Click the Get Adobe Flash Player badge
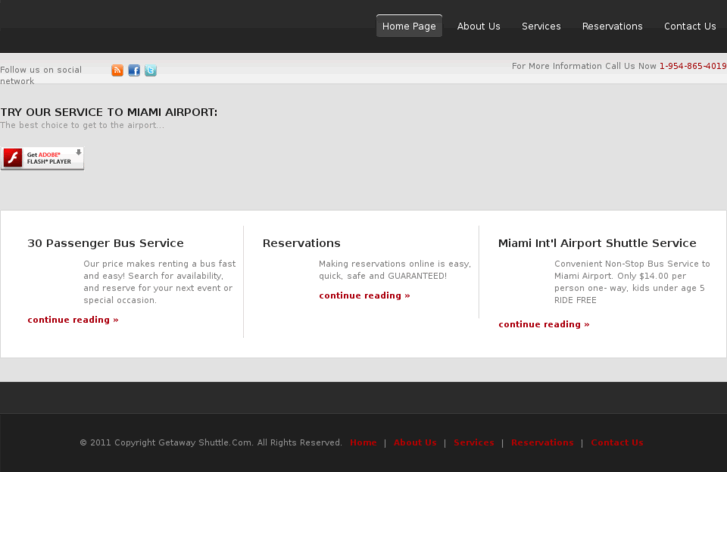Screen dimensions: 727x545 42,158
